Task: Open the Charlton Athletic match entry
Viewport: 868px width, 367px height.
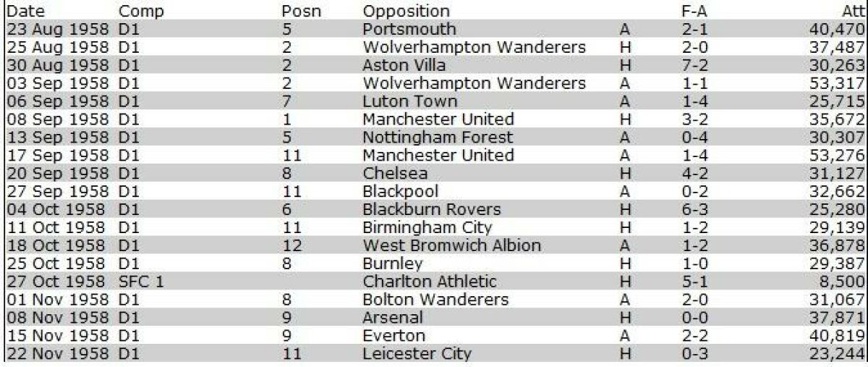Action: point(430,282)
